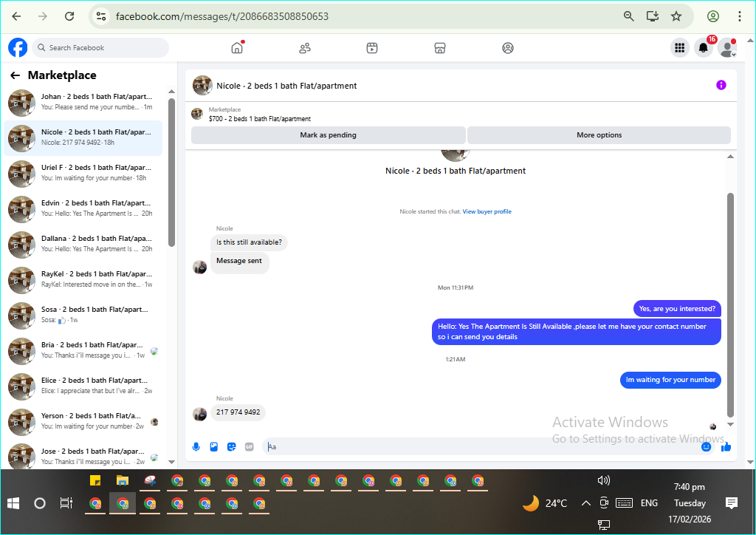Send a thumbs-up like
Viewport: 756px width, 535px height.
[x=726, y=447]
